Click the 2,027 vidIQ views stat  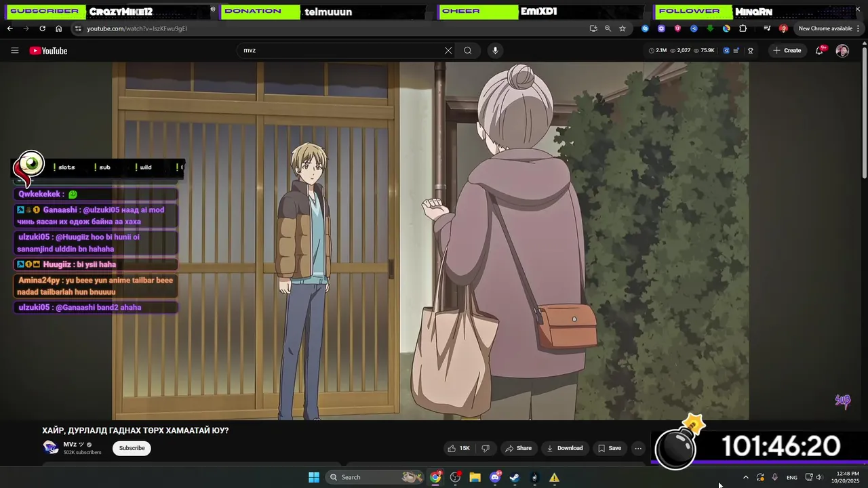click(681, 51)
